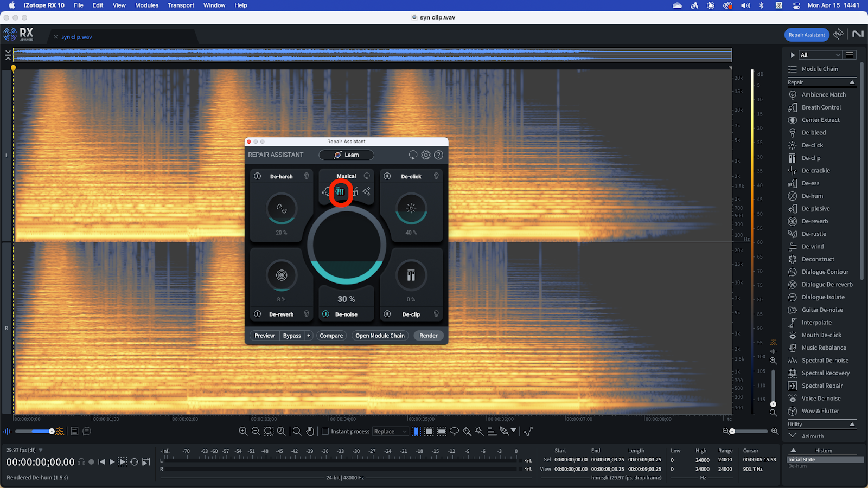
Task: Select the brush selection tool
Action: click(x=467, y=432)
